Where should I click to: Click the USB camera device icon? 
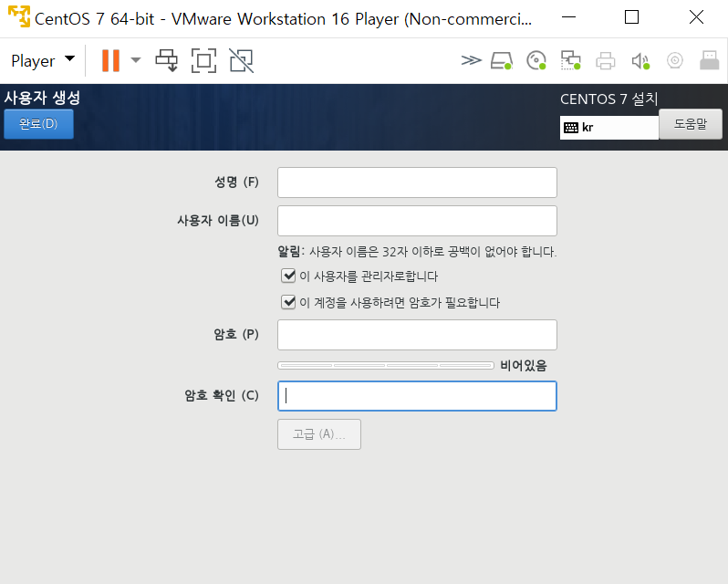click(674, 60)
